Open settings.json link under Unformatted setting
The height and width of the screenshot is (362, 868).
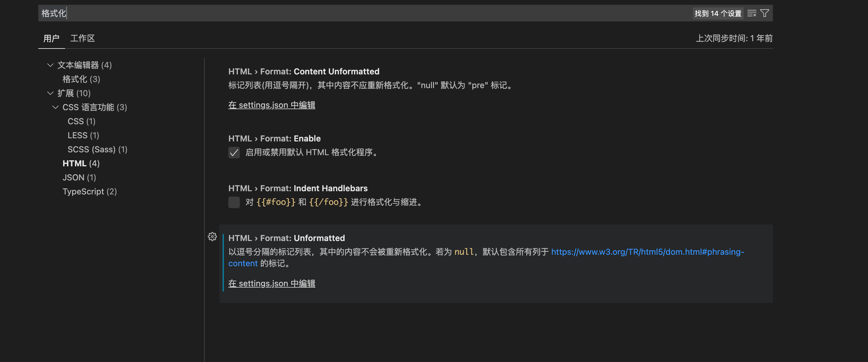click(272, 284)
